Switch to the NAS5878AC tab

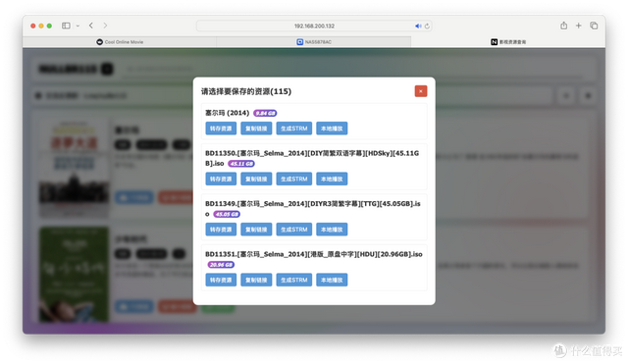[314, 42]
